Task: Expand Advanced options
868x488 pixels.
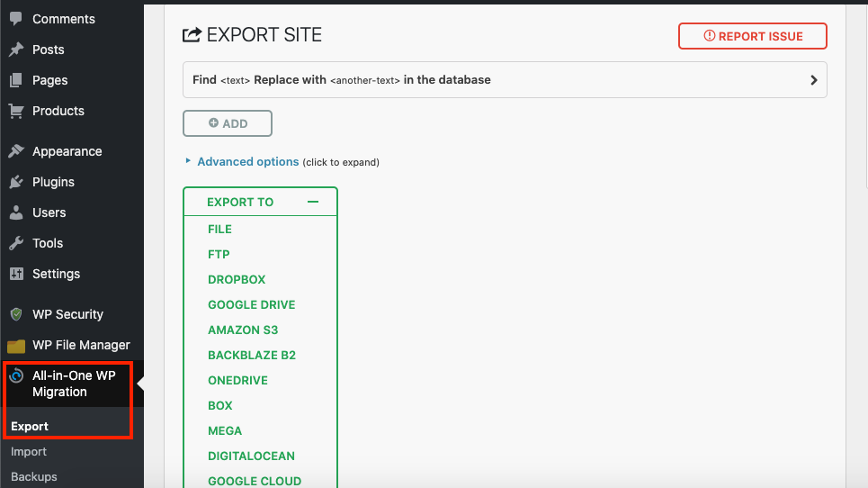Action: (x=247, y=162)
